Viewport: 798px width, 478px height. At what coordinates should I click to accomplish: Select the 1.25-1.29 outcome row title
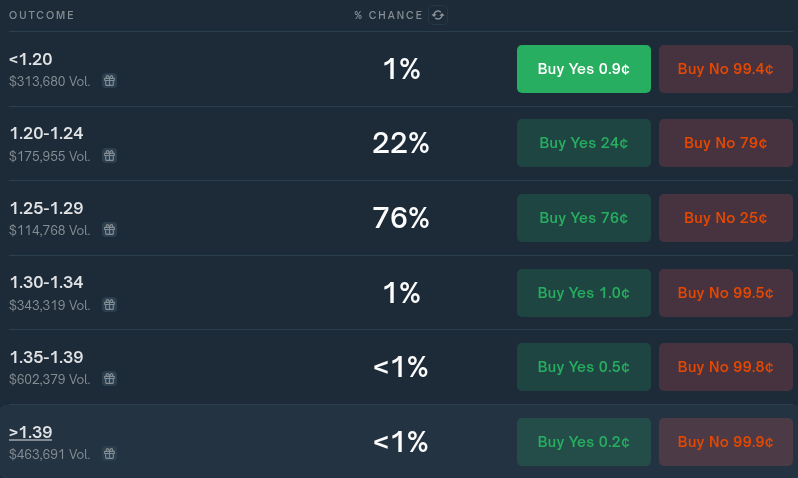pyautogui.click(x=46, y=208)
